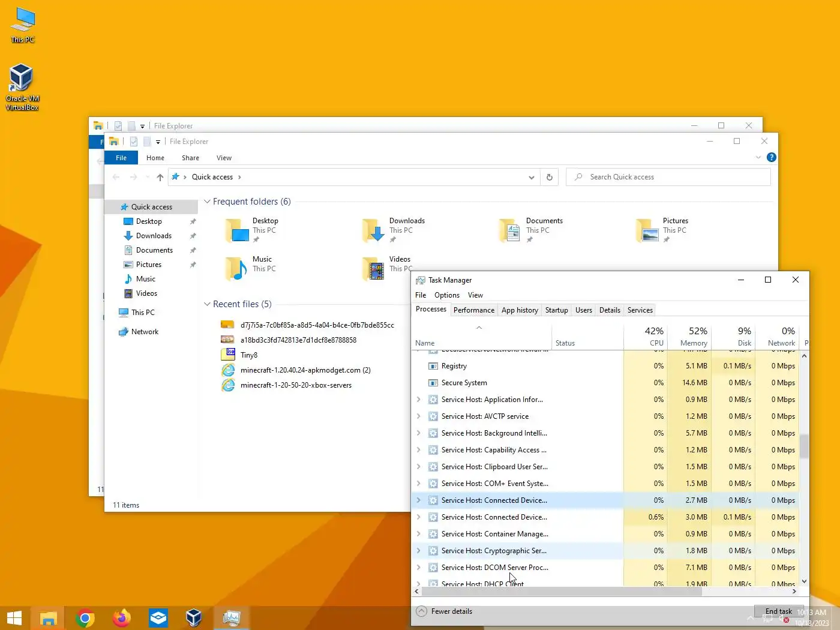The height and width of the screenshot is (630, 840).
Task: Open Documents folder in Frequent folders
Action: pyautogui.click(x=531, y=230)
